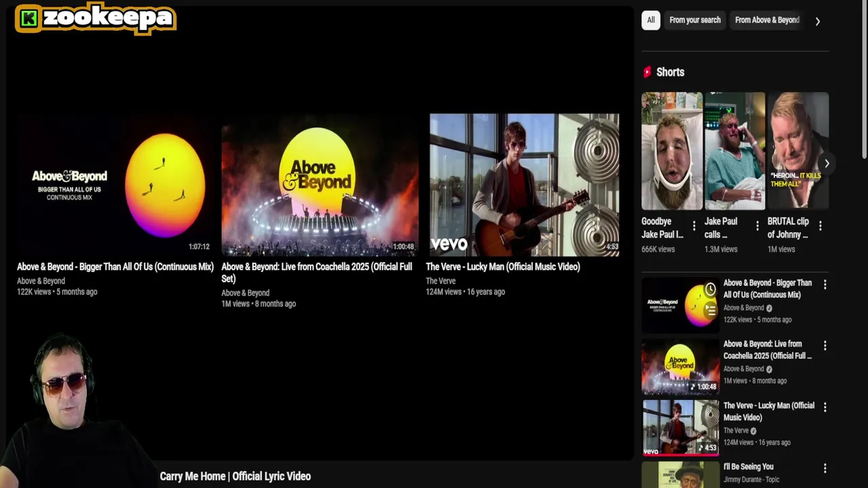The image size is (868, 488).
Task: Click Bigger Than All Of Us Continuous Mix title
Action: [x=115, y=267]
